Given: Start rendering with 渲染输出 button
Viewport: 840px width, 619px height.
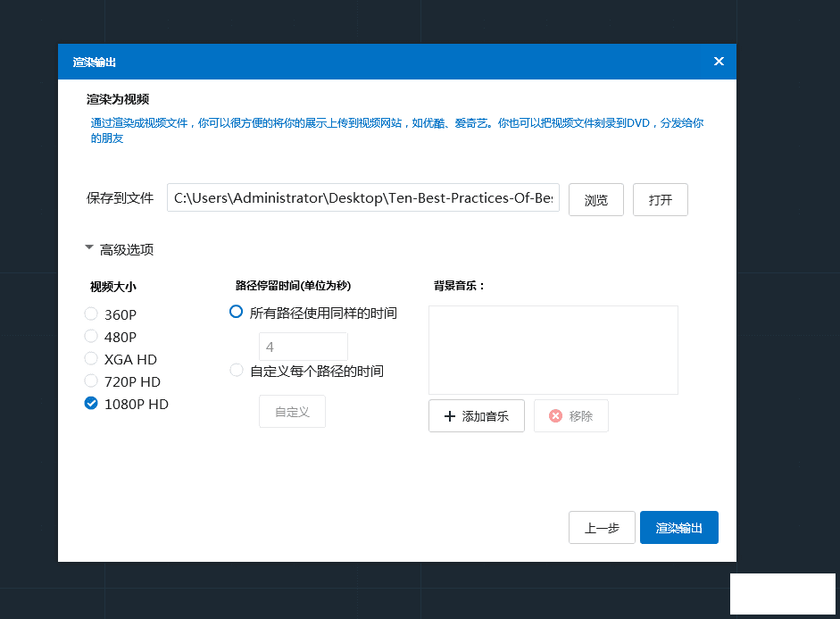Looking at the screenshot, I should pyautogui.click(x=679, y=528).
